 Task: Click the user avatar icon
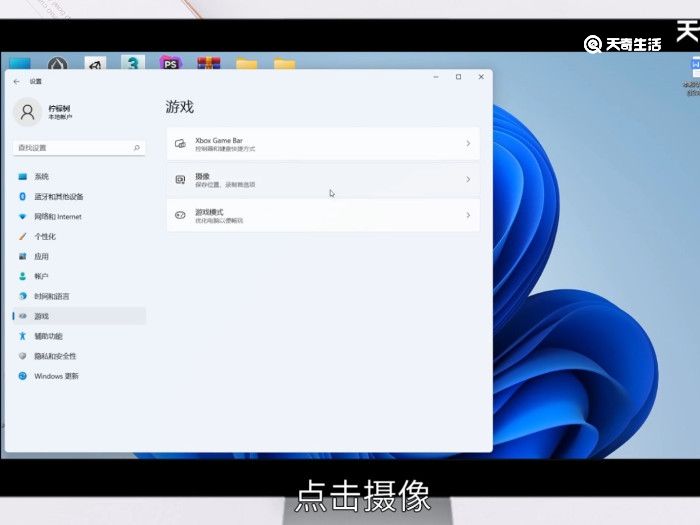coord(28,112)
